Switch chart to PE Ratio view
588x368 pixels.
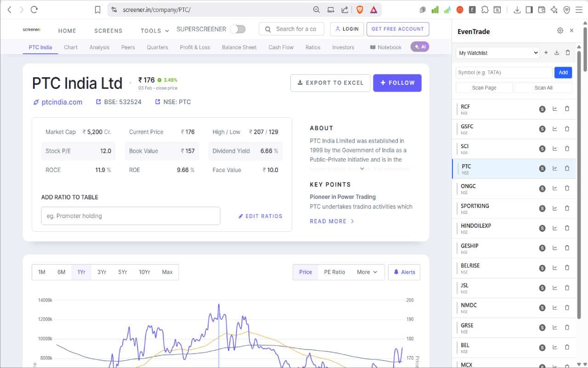(334, 272)
